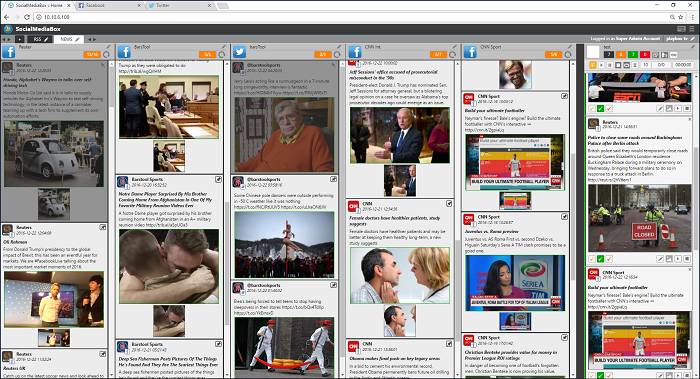Screen dimensions: 700x379
Task: Bookmark the page with the star icon
Action: click(681, 17)
